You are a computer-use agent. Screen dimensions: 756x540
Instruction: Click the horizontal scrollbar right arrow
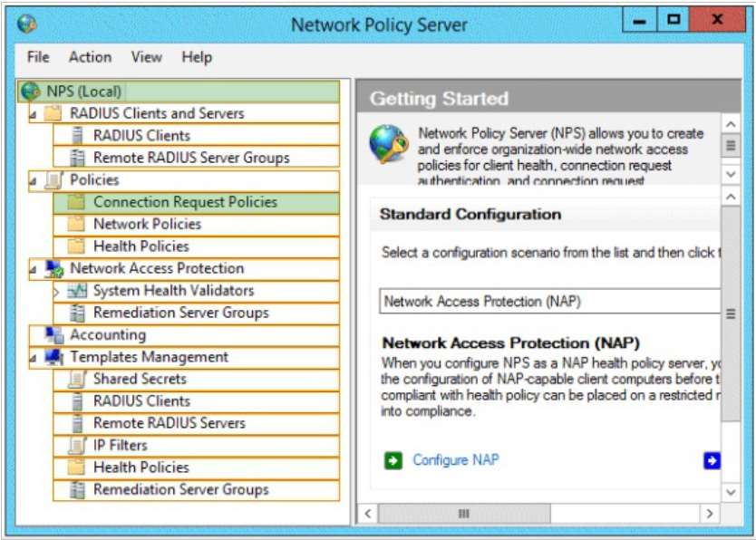[x=709, y=514]
